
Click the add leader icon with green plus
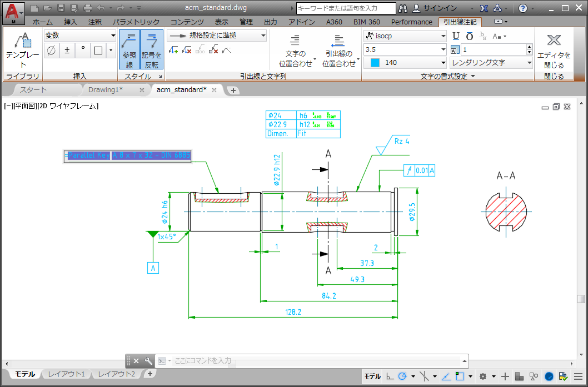173,49
